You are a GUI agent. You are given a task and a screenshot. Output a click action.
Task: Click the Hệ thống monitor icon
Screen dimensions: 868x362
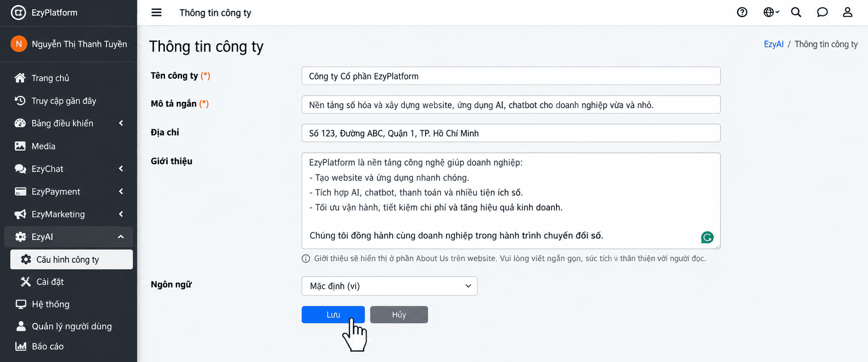coord(21,304)
